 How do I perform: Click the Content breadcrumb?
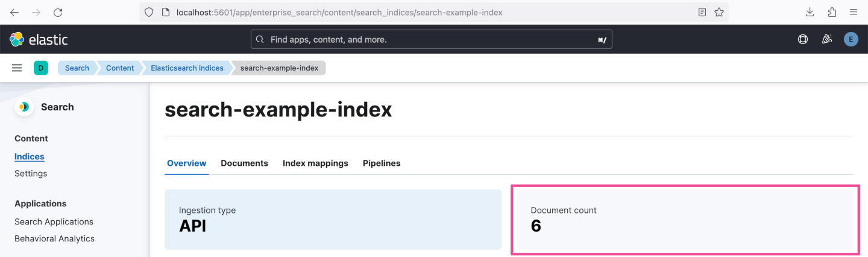pyautogui.click(x=119, y=68)
